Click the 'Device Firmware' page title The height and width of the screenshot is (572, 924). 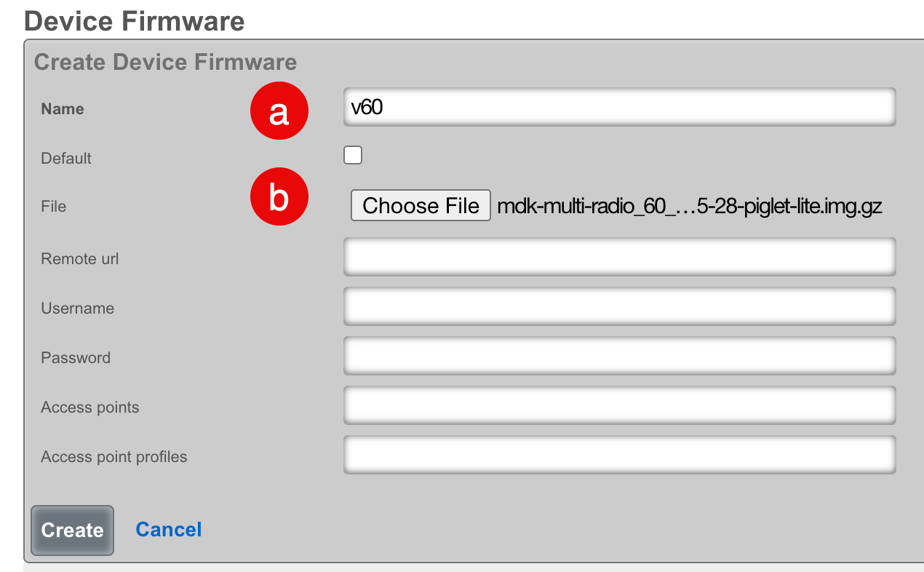135,20
